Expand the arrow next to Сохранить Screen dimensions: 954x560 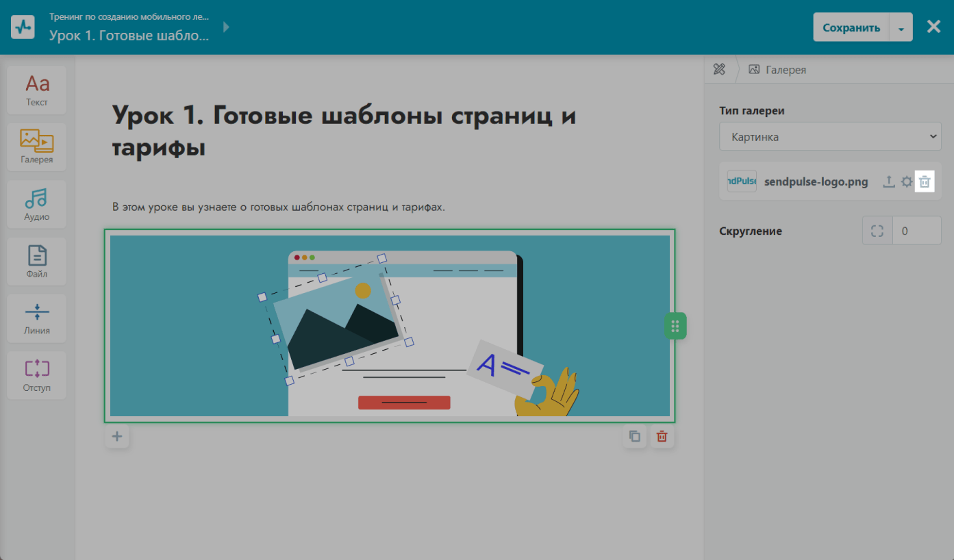(901, 28)
